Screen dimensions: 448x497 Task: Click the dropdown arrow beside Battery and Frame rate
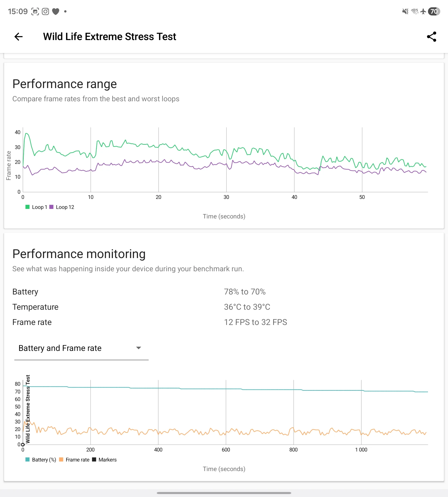(139, 348)
